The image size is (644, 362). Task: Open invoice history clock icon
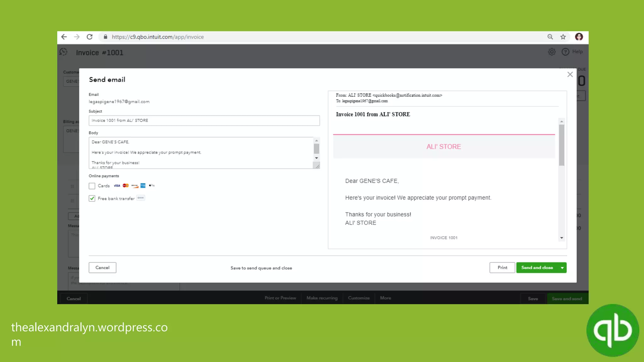tap(64, 52)
